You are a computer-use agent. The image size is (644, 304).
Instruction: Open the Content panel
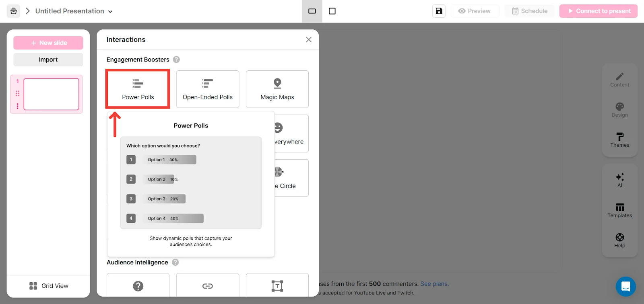[619, 80]
